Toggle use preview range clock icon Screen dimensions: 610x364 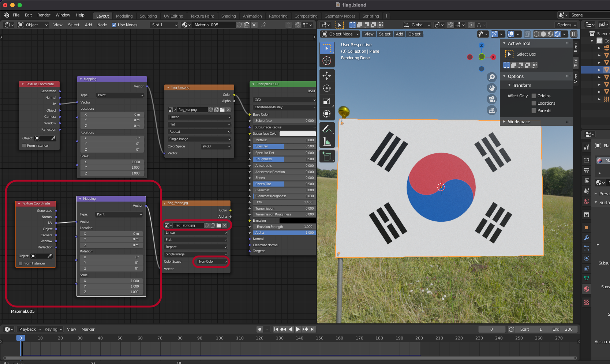(x=512, y=329)
